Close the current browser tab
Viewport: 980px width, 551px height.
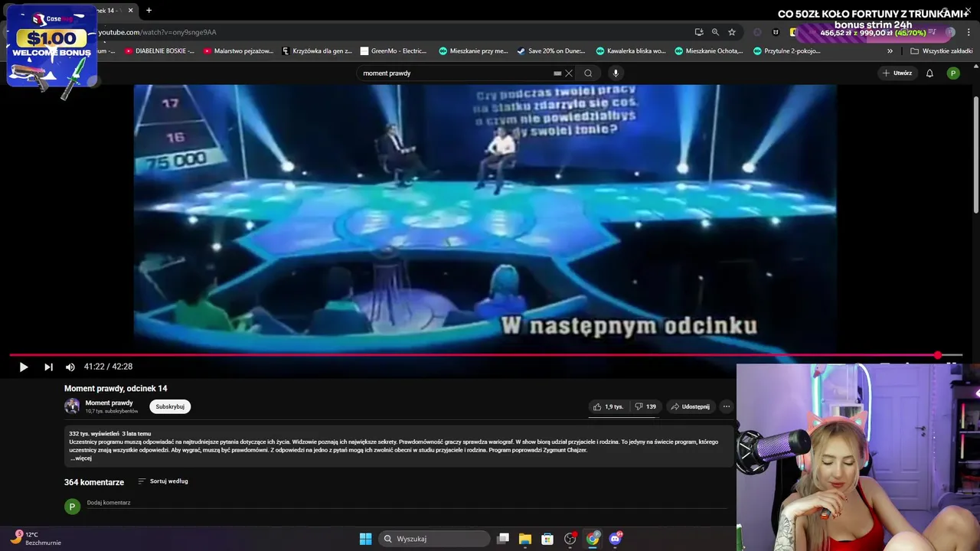[130, 10]
